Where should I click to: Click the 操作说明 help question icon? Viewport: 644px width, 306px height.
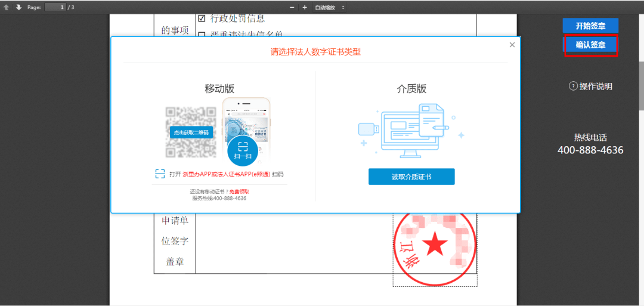(573, 86)
